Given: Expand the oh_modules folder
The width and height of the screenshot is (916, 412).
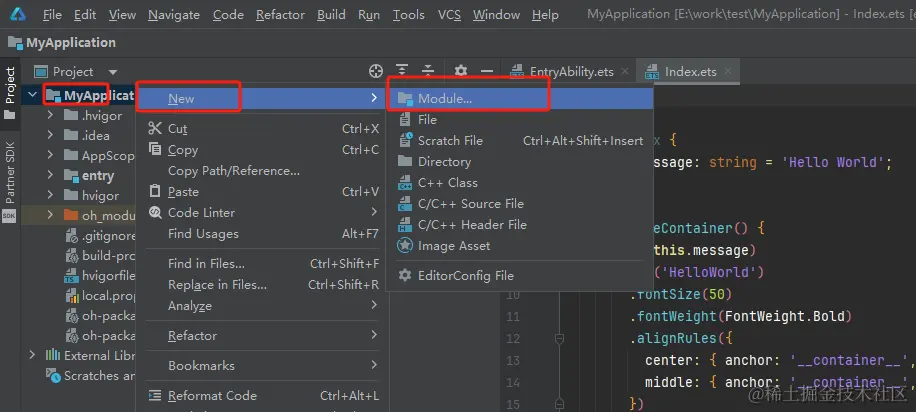Looking at the screenshot, I should click(51, 215).
